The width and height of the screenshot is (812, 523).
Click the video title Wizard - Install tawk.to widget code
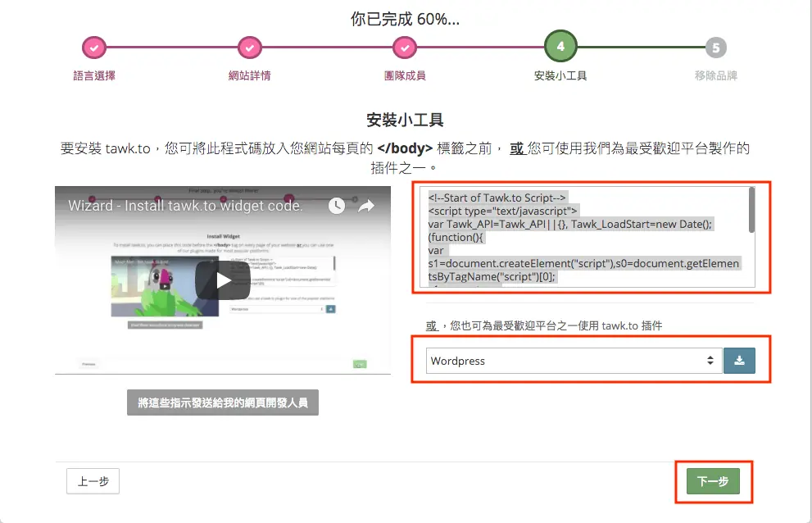(x=185, y=206)
